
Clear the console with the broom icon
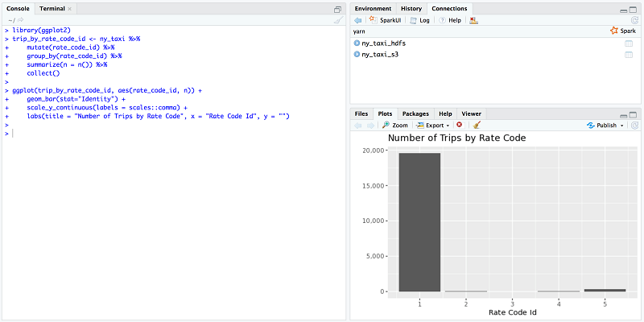click(x=338, y=19)
